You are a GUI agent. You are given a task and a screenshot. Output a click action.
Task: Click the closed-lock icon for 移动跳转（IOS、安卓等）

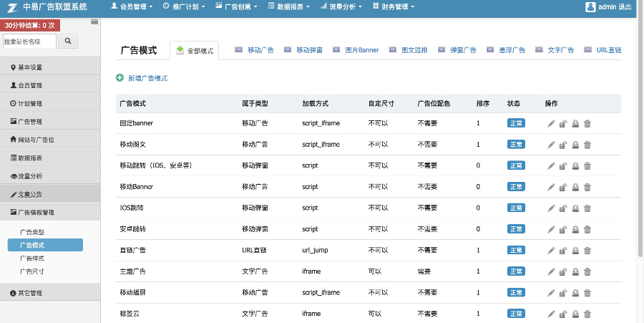tap(575, 165)
